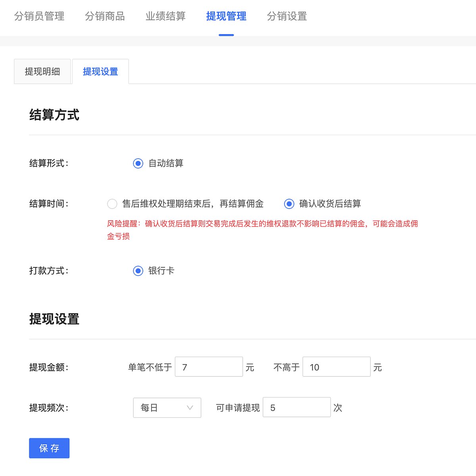Click the 打款方式 label
This screenshot has width=476, height=476.
(x=49, y=271)
